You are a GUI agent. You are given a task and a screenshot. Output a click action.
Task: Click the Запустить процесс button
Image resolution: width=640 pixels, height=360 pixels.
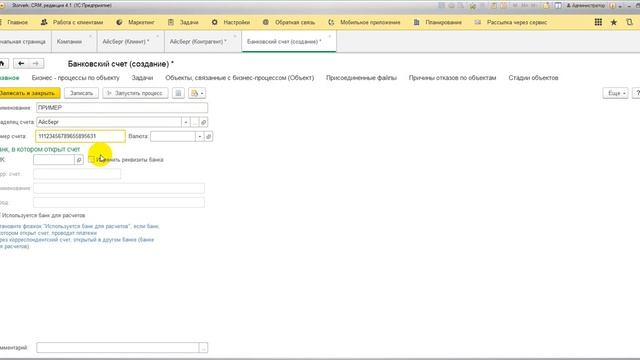coord(135,93)
